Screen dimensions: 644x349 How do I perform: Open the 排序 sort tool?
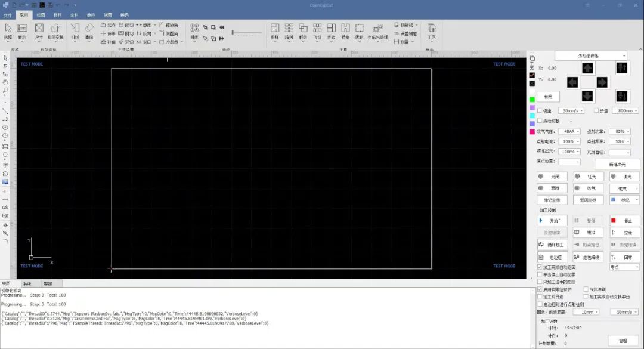point(194,31)
